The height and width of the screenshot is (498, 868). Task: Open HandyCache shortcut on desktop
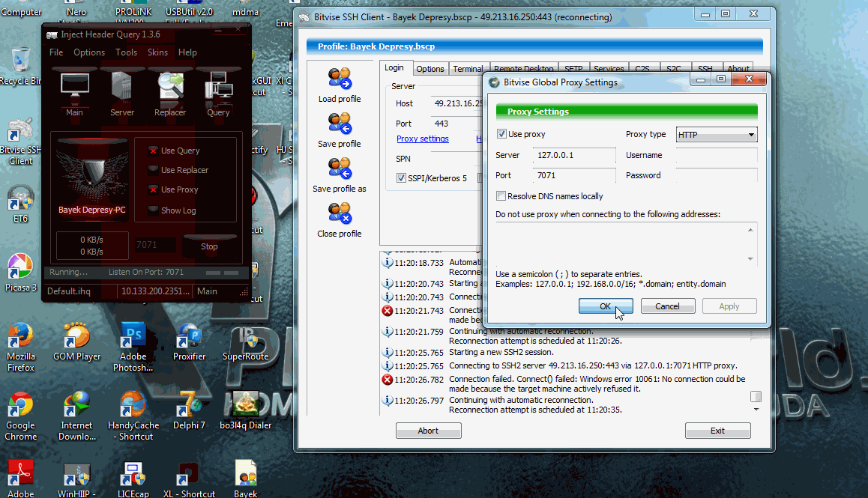tap(133, 416)
